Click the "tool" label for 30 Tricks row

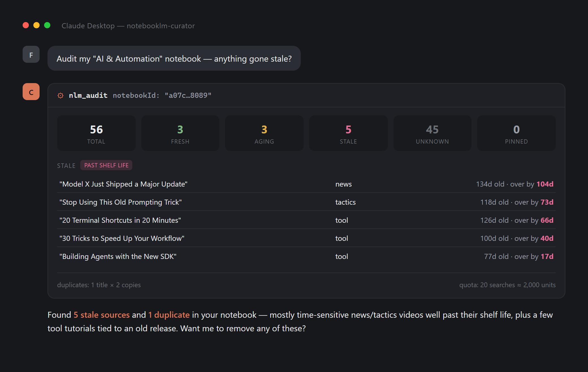341,238
